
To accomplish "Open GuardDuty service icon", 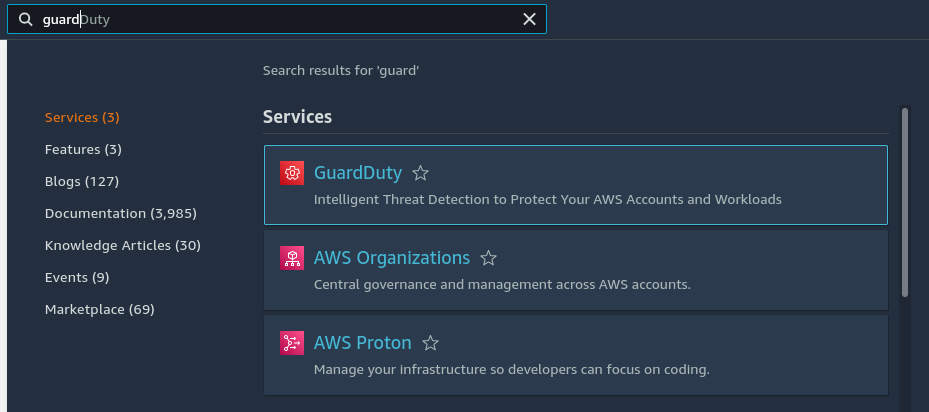I will (x=292, y=173).
